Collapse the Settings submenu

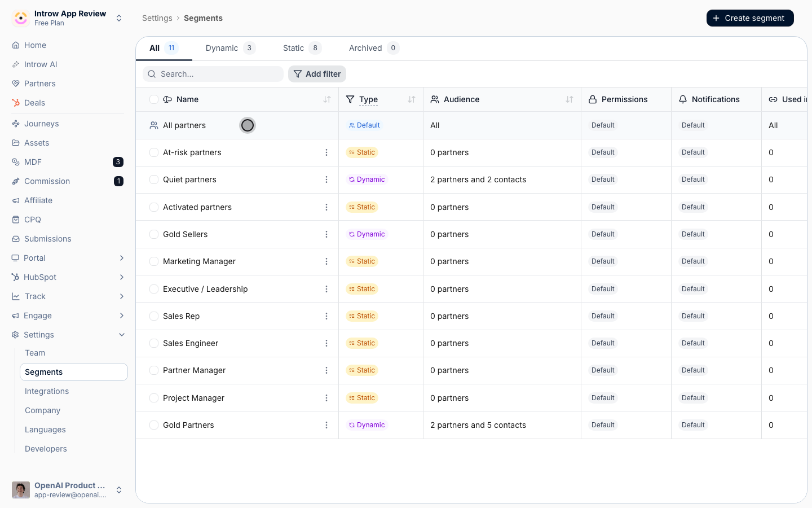122,335
